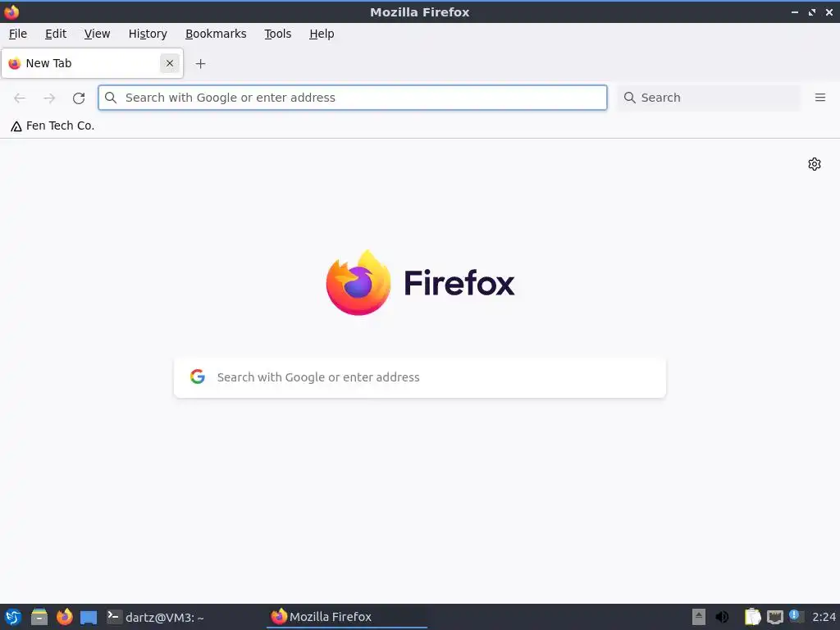This screenshot has height=630, width=840.
Task: Close the New Tab tab
Action: click(170, 63)
